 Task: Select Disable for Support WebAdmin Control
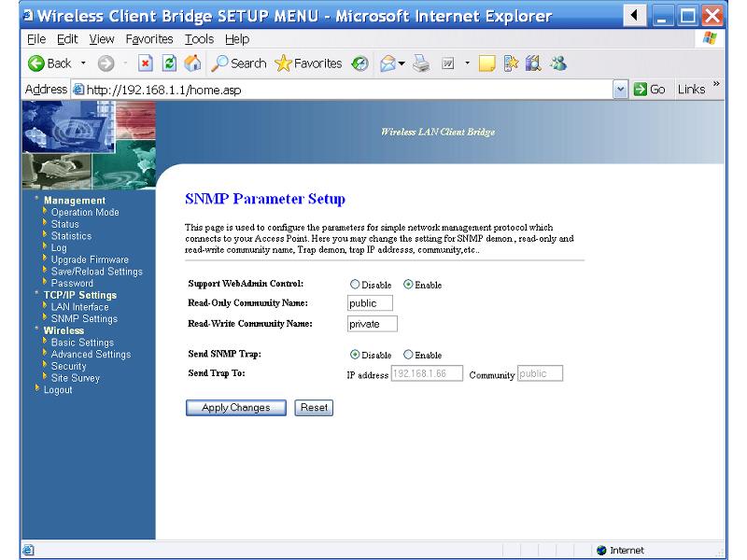(355, 285)
